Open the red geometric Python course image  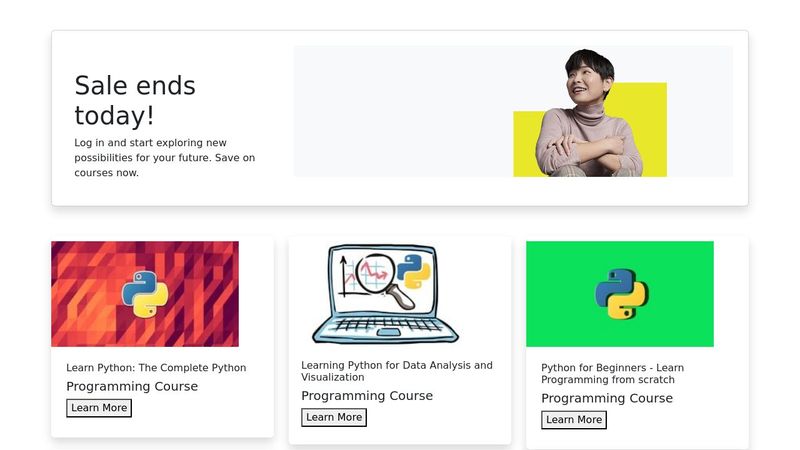[145, 294]
